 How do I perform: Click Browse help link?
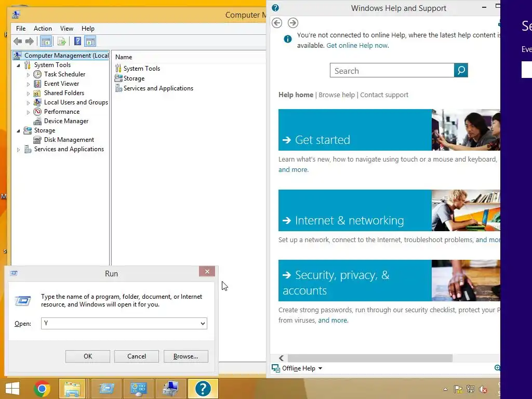click(x=337, y=95)
